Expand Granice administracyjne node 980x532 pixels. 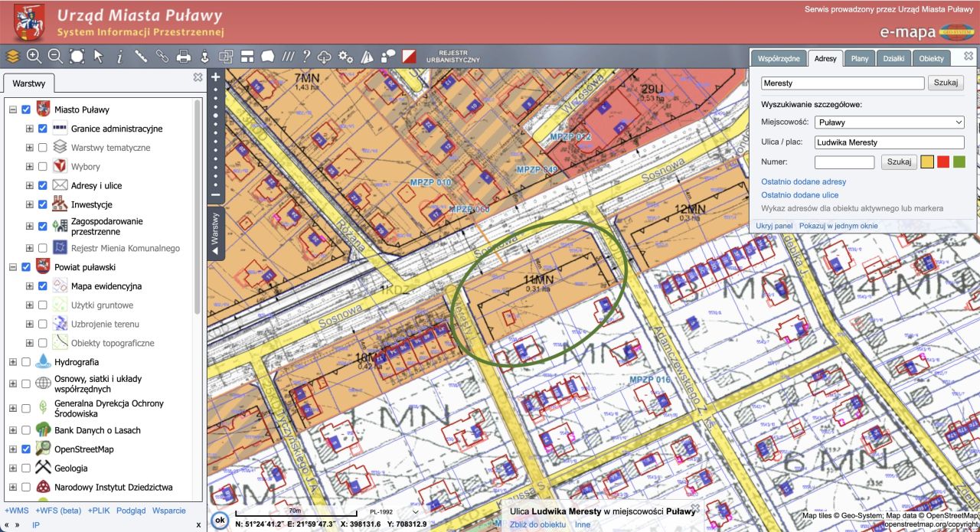(30, 129)
